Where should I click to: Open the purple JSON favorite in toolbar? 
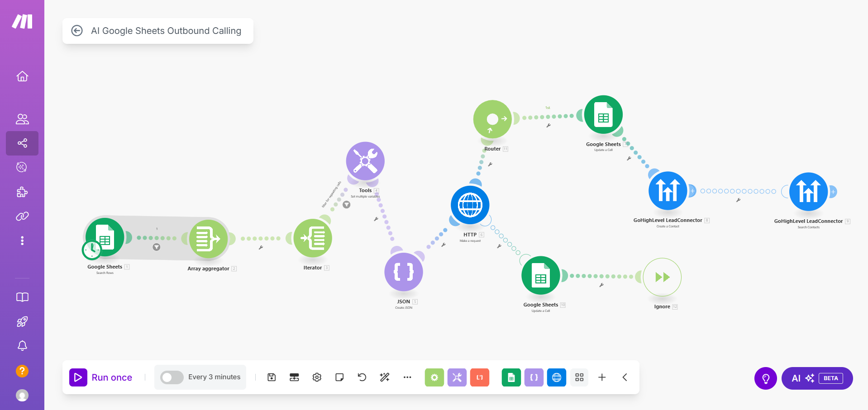534,377
